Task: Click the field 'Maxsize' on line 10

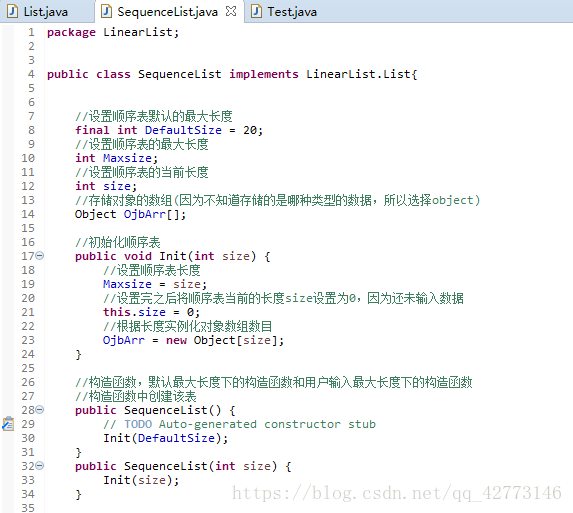Action: pos(127,158)
